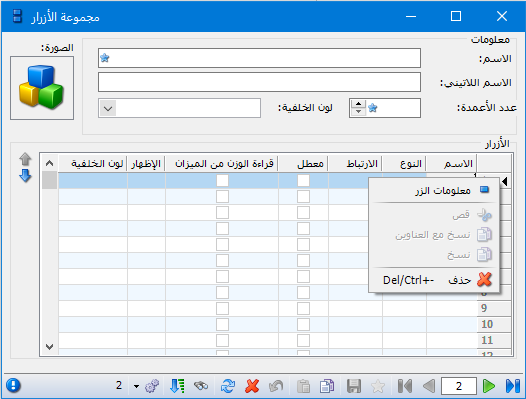Click the sort arrow icon with green bars
The image size is (526, 399).
click(x=177, y=386)
